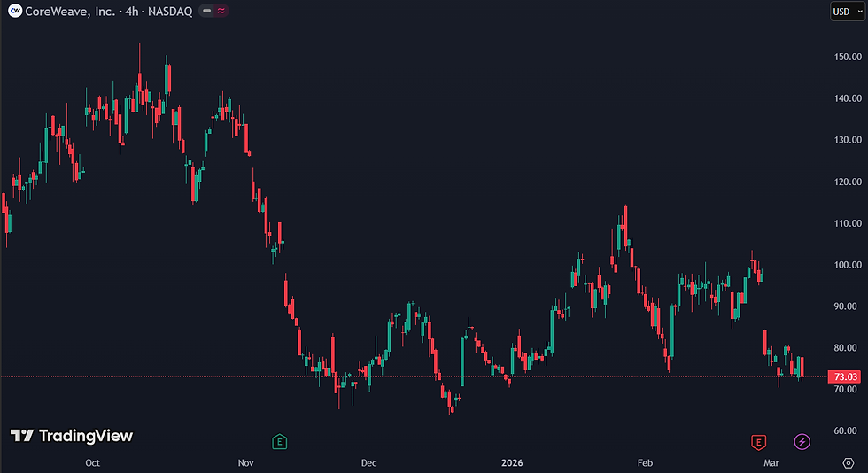868x473 pixels.
Task: Click the 90.00 price axis label
Action: point(845,306)
